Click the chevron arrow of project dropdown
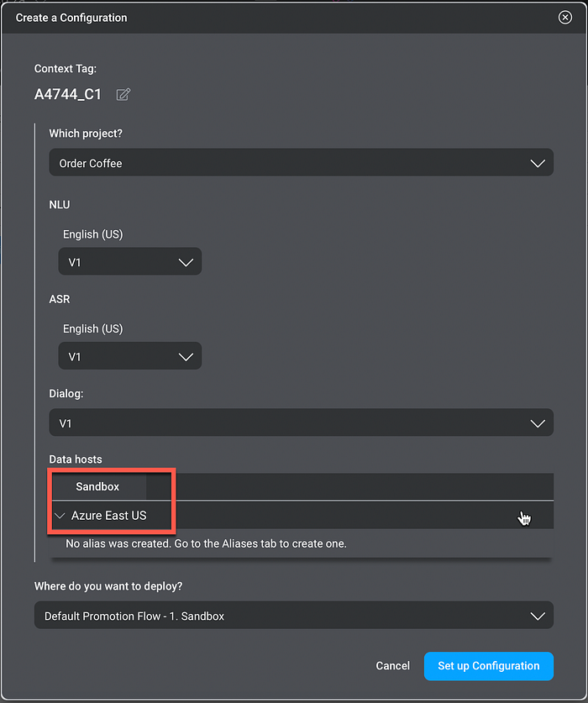The width and height of the screenshot is (588, 703). click(x=538, y=163)
